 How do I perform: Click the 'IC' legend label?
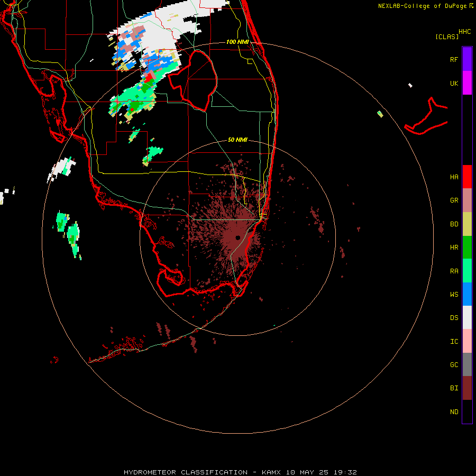(x=454, y=342)
